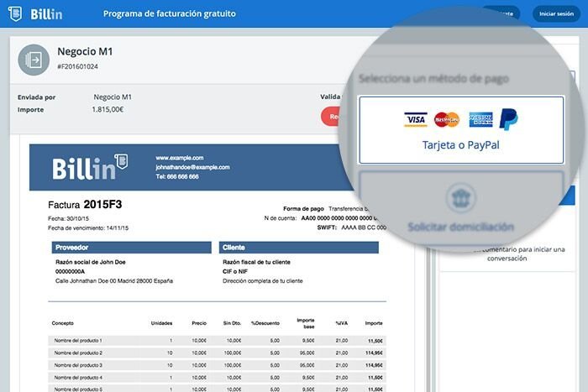Click the Selecciona un método de pago heading

click(434, 79)
